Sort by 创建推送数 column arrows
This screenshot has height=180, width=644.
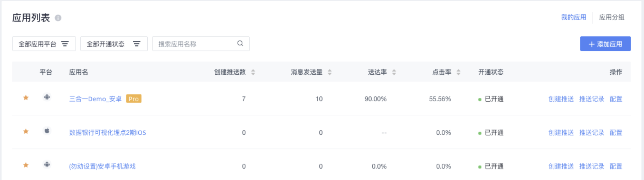tap(253, 72)
